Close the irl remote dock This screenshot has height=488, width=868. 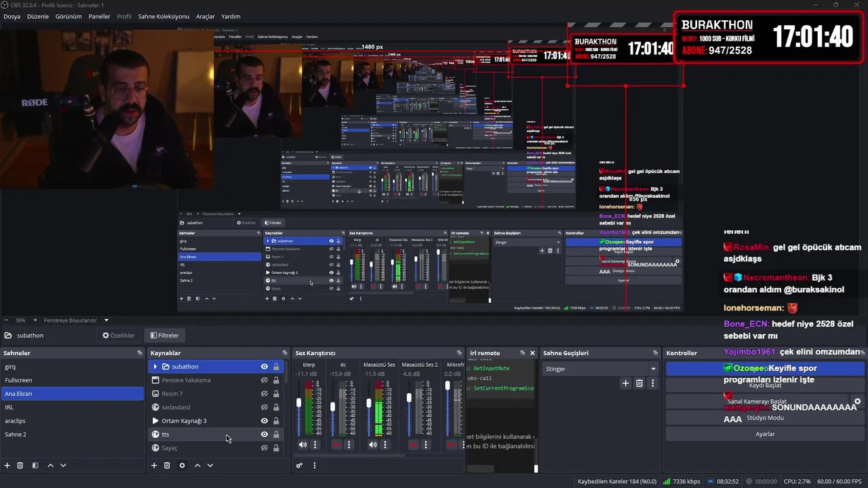[532, 353]
